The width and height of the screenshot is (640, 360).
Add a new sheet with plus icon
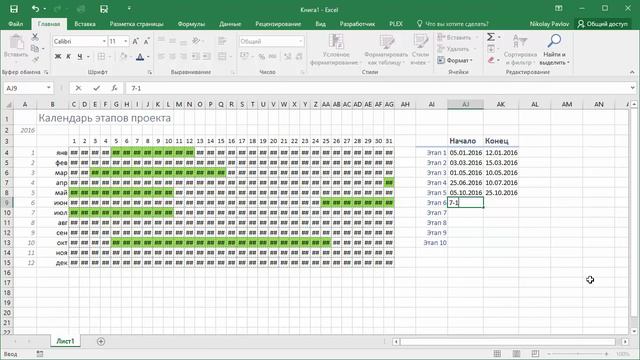[101, 341]
